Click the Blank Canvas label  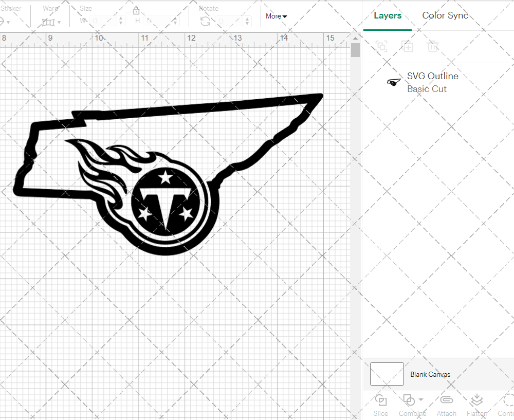point(430,374)
